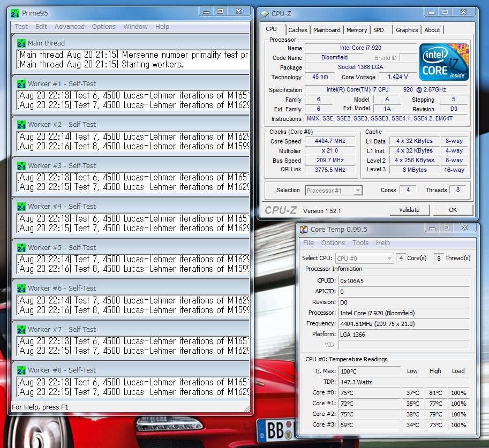
Task: Open the Graphics tab in CPU-Z
Action: [407, 30]
